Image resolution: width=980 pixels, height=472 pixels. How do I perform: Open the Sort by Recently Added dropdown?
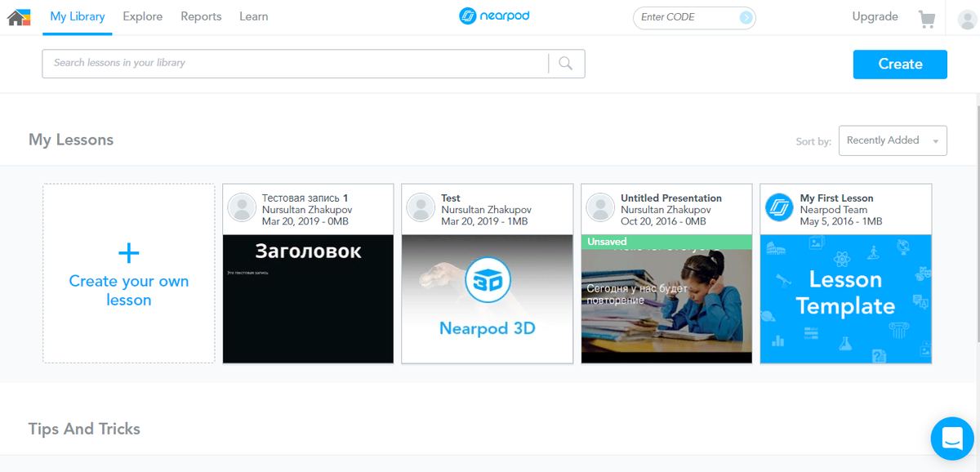click(893, 140)
